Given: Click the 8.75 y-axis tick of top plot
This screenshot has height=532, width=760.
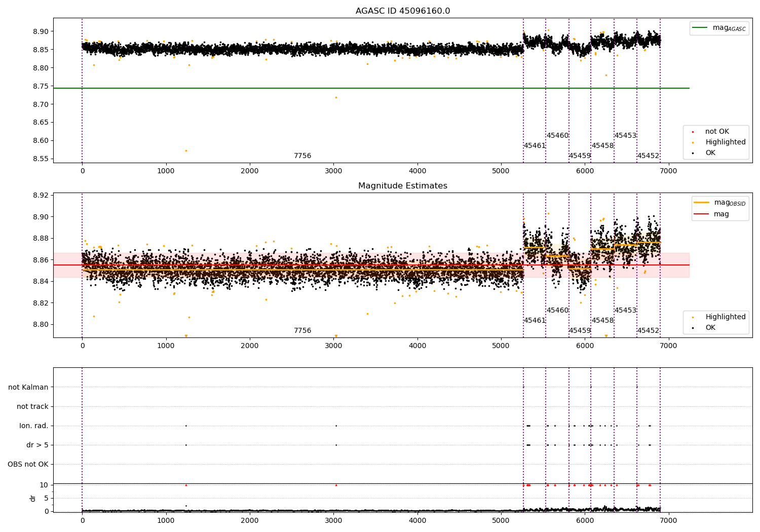Looking at the screenshot, I should click(40, 86).
